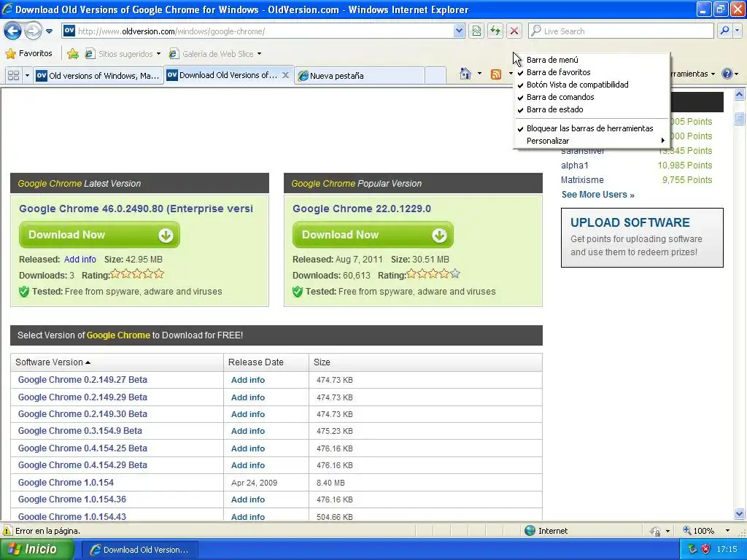Open user Matrixisme profile link
Screen dimensions: 747x560
pos(582,180)
